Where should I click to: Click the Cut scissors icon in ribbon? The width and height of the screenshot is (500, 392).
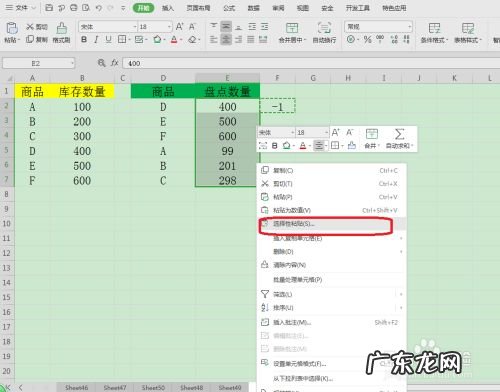[x=30, y=27]
